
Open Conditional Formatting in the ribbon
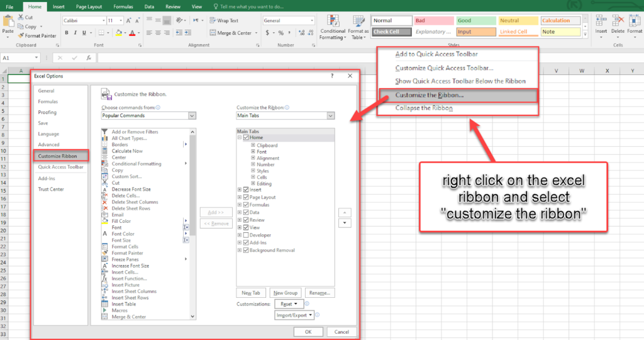333,28
